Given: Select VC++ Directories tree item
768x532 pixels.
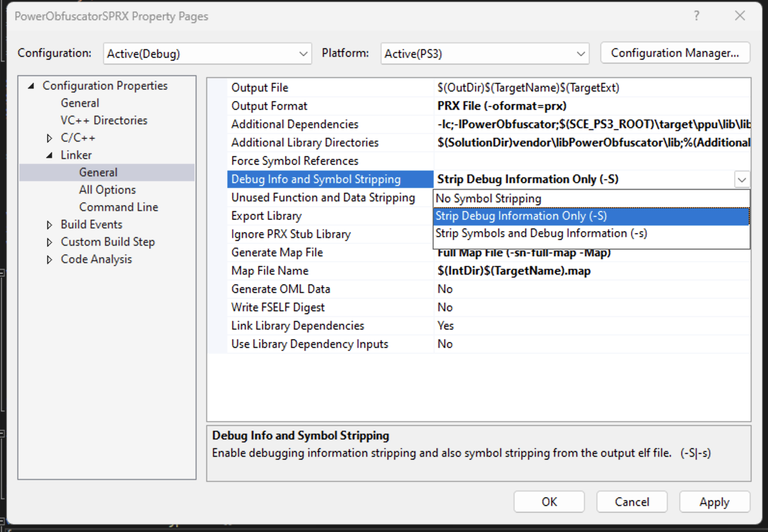Looking at the screenshot, I should click(104, 120).
